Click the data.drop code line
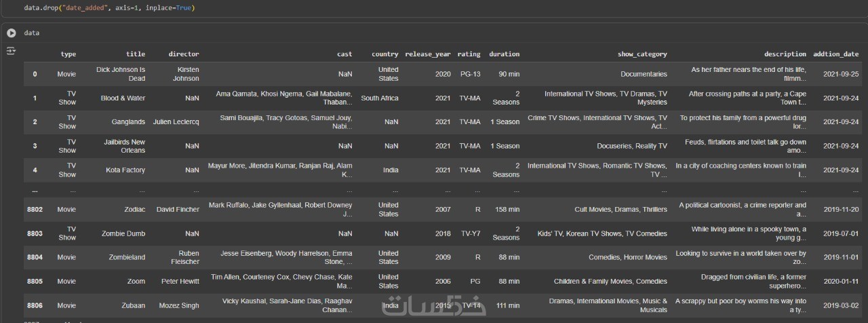868x323 pixels. (109, 7)
